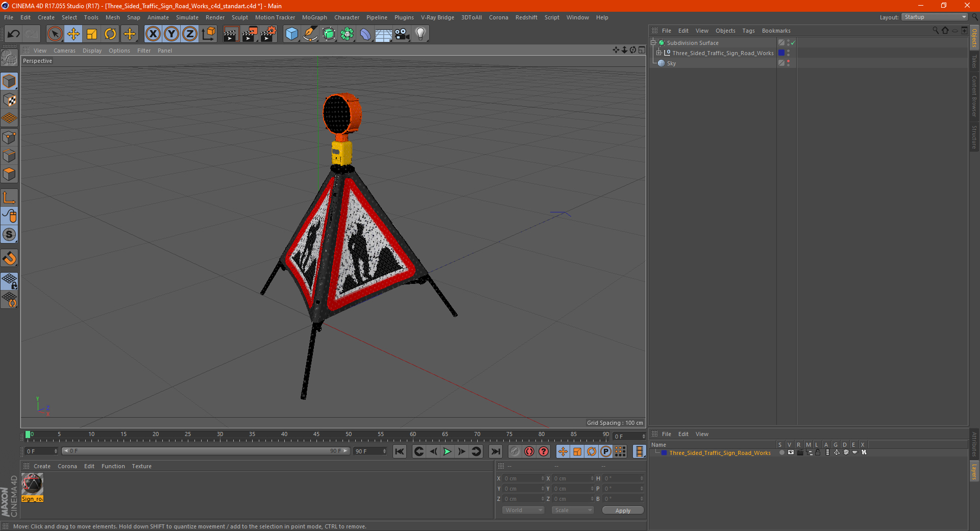Add a Light object

pos(421,34)
